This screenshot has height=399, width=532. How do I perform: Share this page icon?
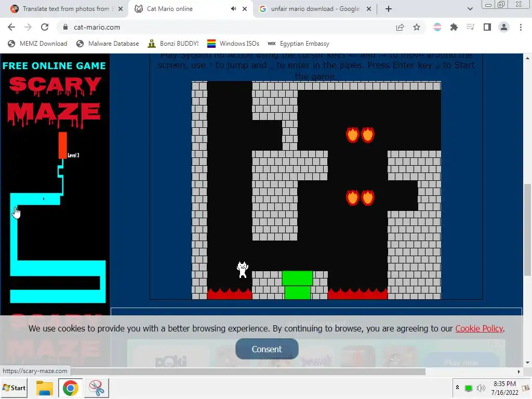tap(400, 27)
